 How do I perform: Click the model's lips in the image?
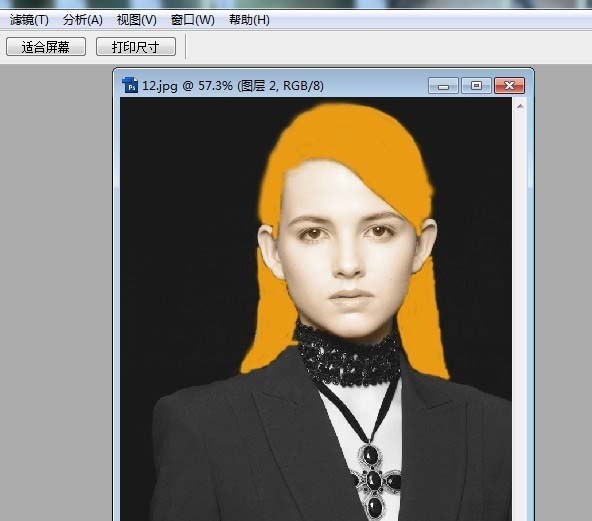tap(350, 297)
